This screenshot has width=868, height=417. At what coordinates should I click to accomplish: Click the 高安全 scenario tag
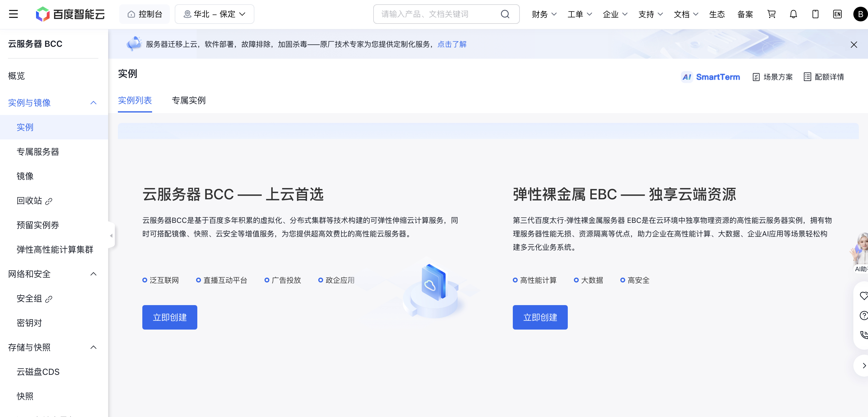click(x=635, y=280)
